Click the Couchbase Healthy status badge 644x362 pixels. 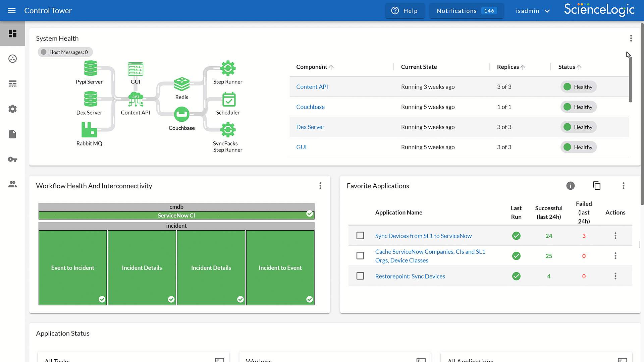click(x=578, y=107)
